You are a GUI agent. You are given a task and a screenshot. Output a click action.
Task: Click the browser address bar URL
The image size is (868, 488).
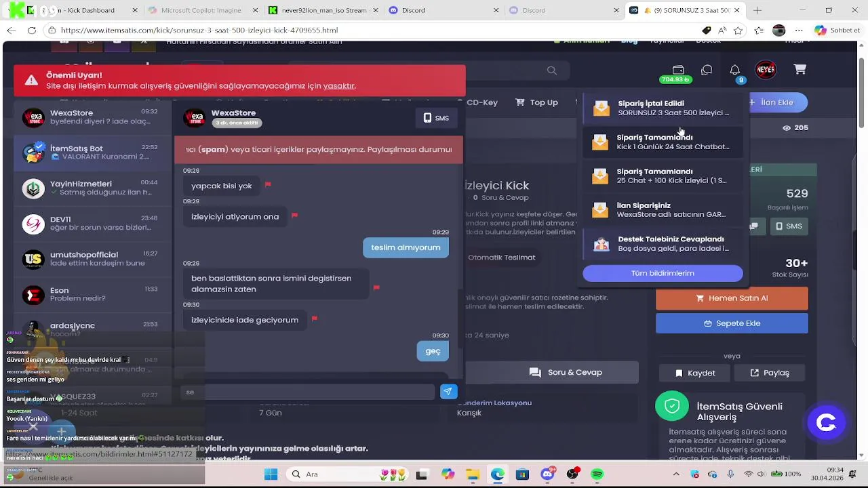199,30
